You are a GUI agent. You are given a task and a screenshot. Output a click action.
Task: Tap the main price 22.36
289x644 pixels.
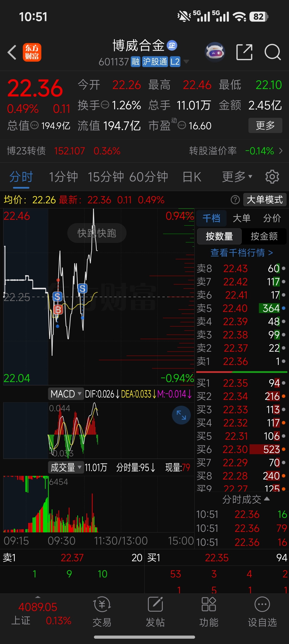(x=35, y=88)
